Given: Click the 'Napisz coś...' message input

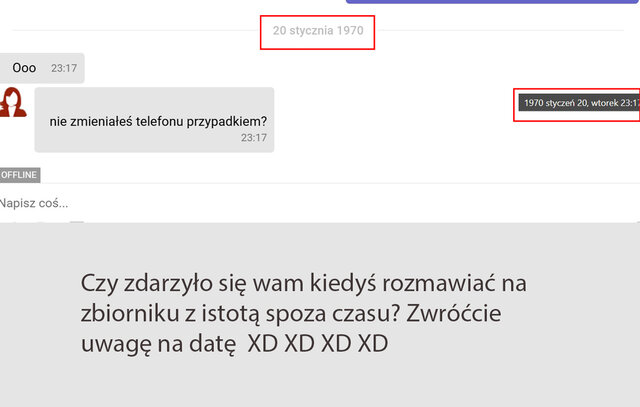Looking at the screenshot, I should tap(320, 203).
